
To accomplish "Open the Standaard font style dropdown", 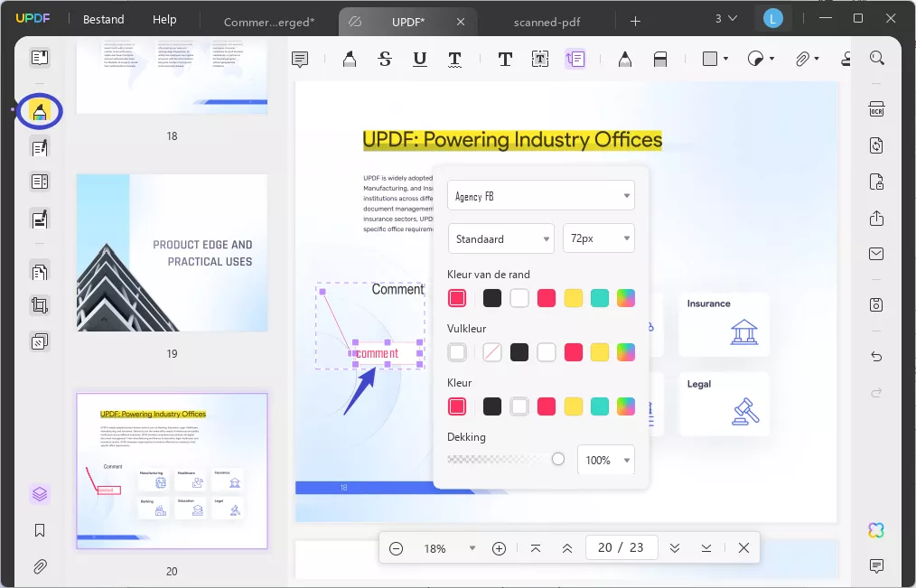I will click(x=501, y=238).
